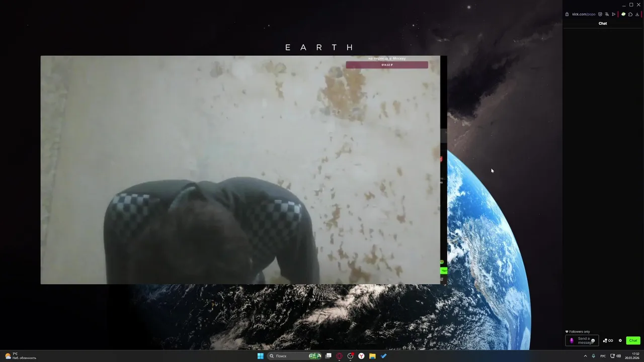The width and height of the screenshot is (644, 362).
Task: Open Yandex Browser from the taskbar
Action: pos(361,356)
